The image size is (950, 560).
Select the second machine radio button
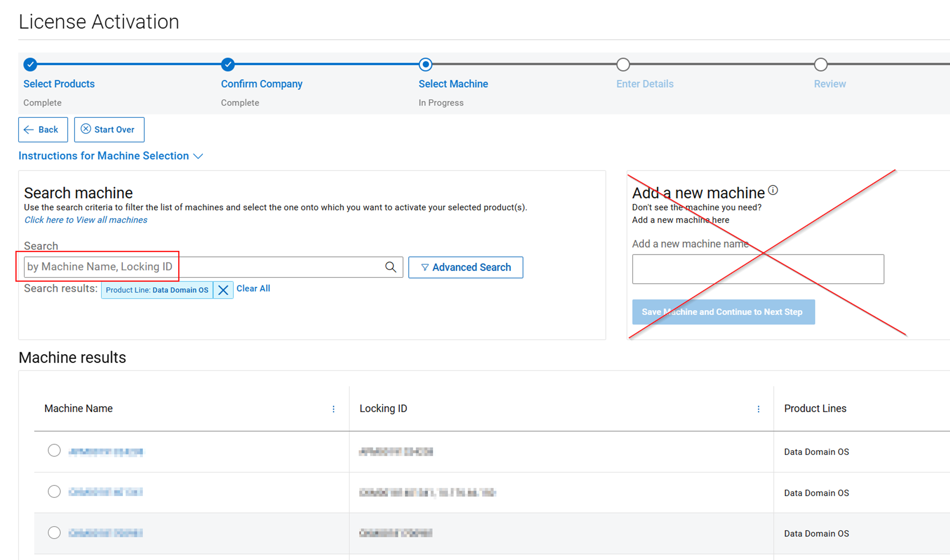pos(54,491)
